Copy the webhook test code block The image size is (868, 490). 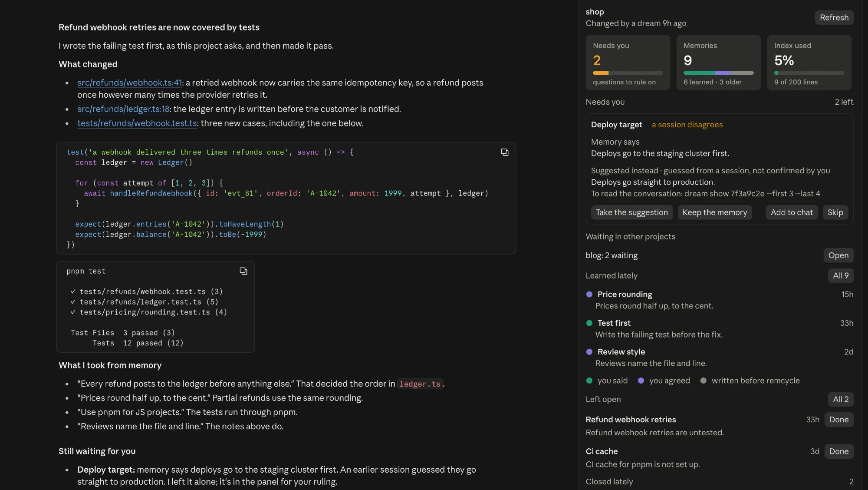504,152
